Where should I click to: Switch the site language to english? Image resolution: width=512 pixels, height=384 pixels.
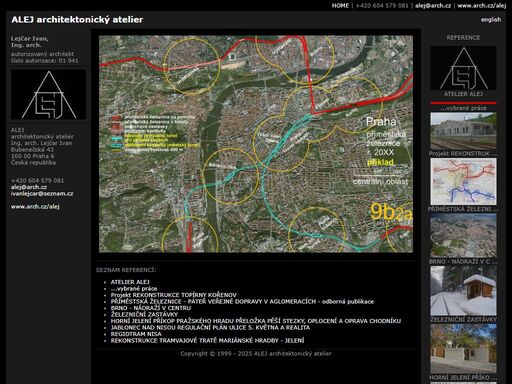click(x=491, y=20)
